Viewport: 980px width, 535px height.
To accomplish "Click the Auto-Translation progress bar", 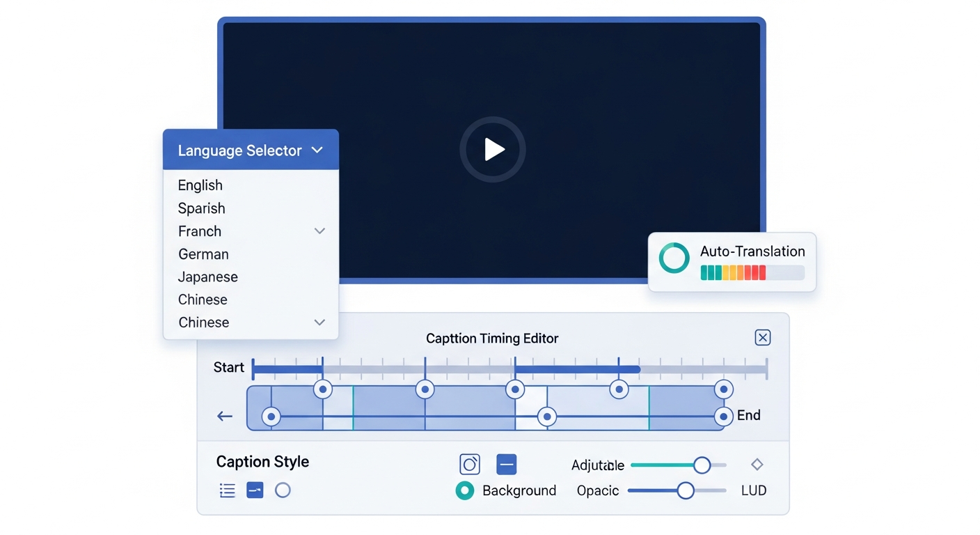I will [752, 272].
